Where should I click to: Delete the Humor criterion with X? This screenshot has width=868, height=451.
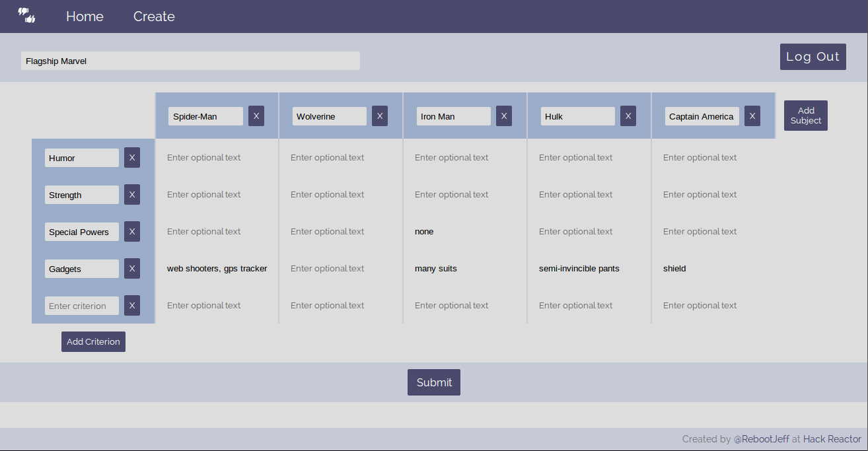132,158
